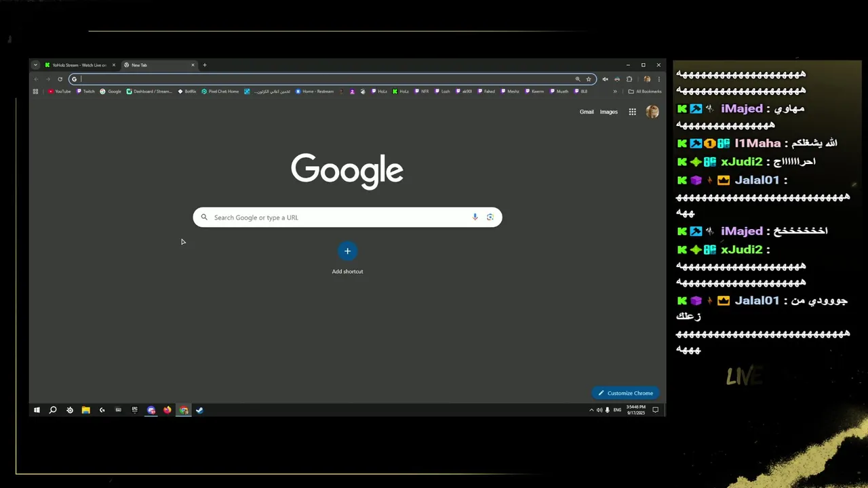Screen dimensions: 868x488
Task: Open the Gmail link
Action: [x=587, y=112]
